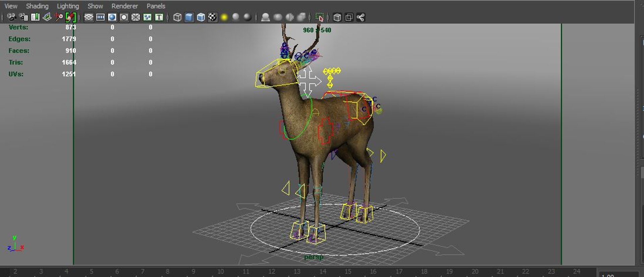Click the yellow Use All Lights icon

[224, 17]
